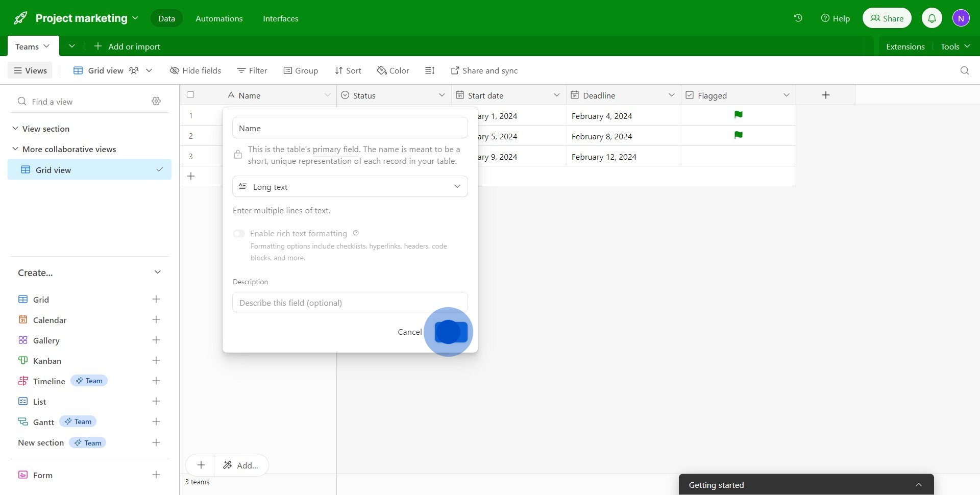980x495 pixels.
Task: Click the notifications bell icon
Action: 932,18
